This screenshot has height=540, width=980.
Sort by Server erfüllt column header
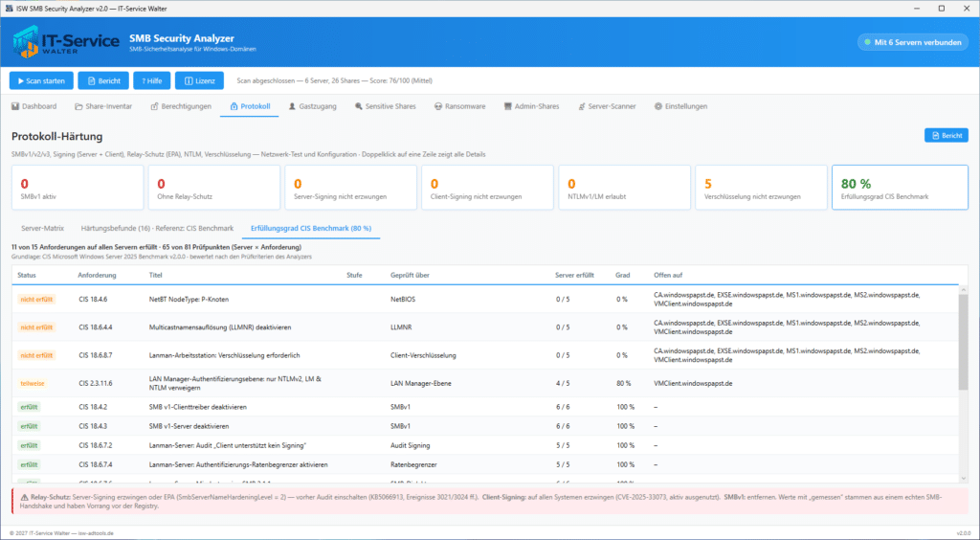click(x=574, y=275)
